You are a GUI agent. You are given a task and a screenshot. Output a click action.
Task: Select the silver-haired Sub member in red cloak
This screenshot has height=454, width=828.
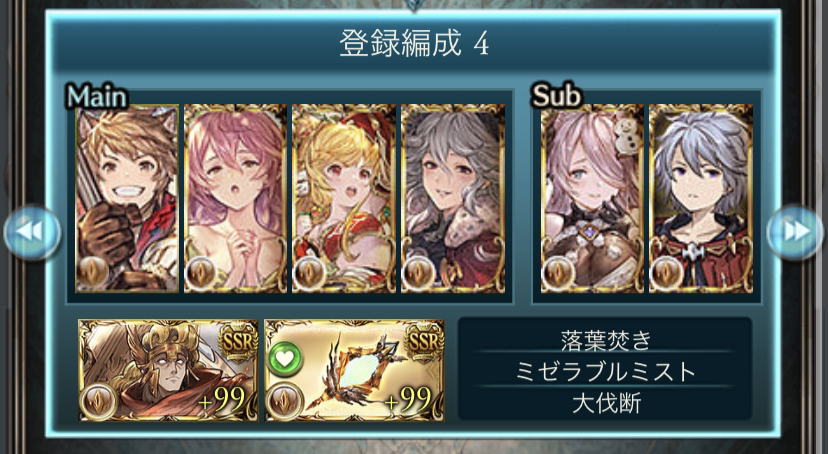pyautogui.click(x=701, y=198)
